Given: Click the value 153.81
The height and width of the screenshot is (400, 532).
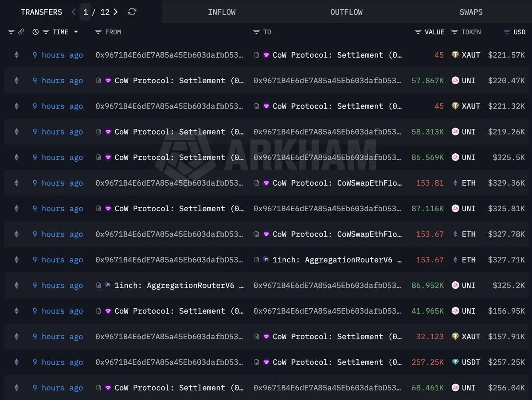Looking at the screenshot, I should pos(430,183).
